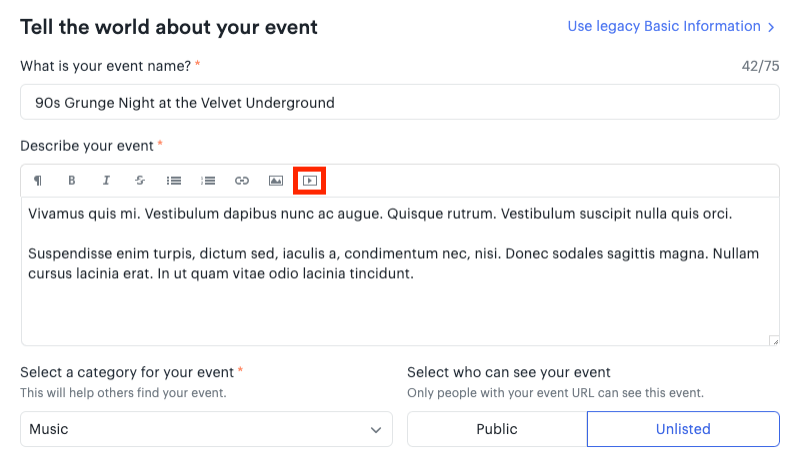Toggle bold formatting in description editor
Image resolution: width=796 pixels, height=458 pixels.
[72, 180]
